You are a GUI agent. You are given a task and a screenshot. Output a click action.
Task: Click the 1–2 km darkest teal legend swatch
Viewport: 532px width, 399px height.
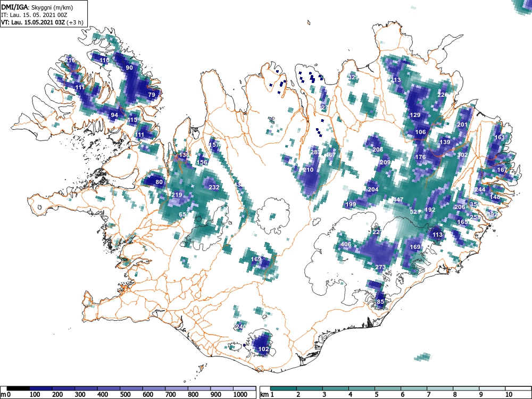[284, 388]
